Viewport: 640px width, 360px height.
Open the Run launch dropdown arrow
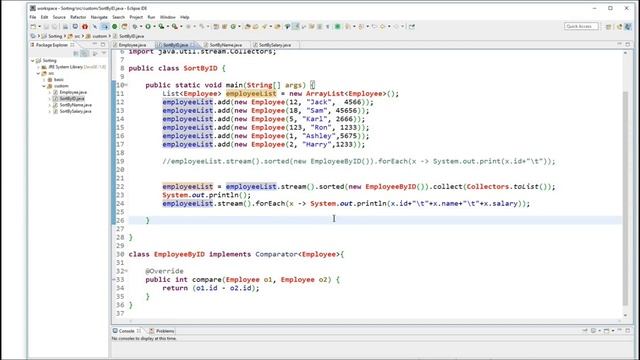[154, 27]
